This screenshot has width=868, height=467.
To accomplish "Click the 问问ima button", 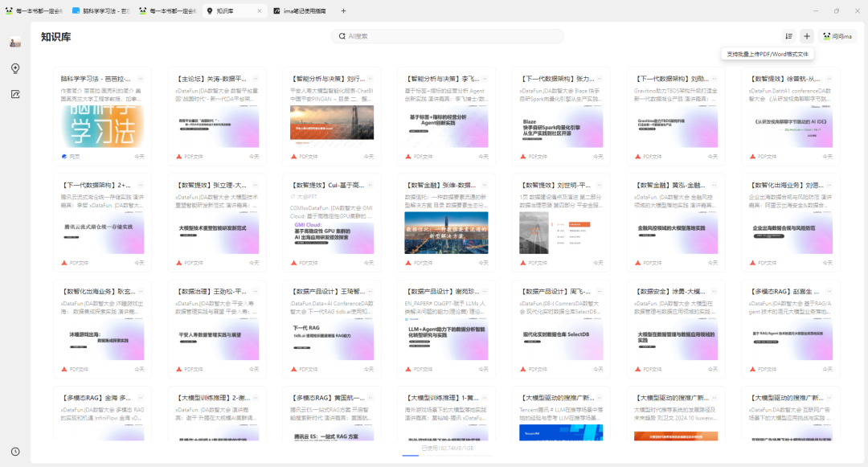I will [838, 36].
